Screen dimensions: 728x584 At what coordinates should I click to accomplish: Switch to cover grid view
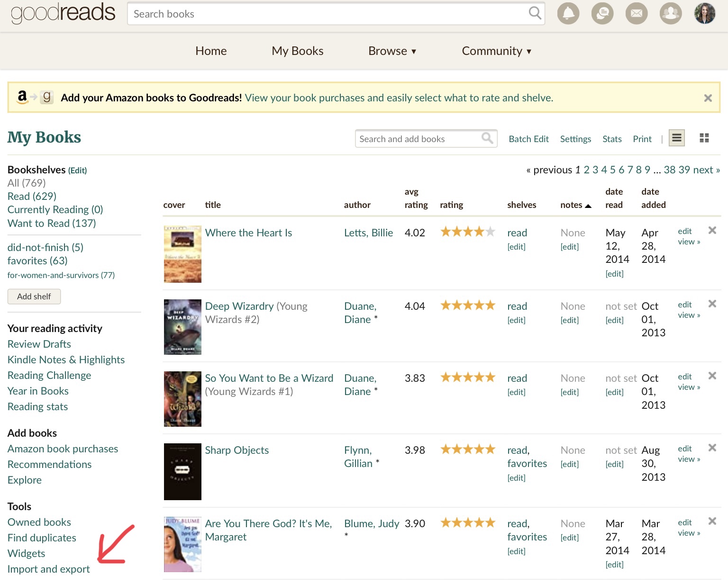coord(704,138)
